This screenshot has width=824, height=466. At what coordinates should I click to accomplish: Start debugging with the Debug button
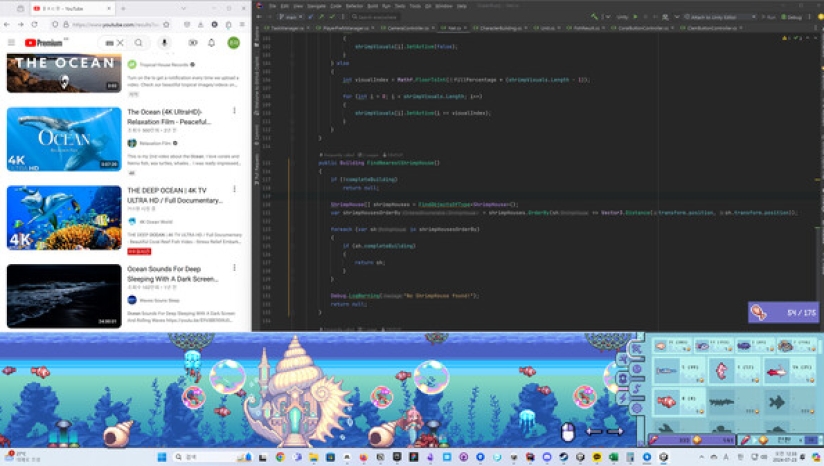pos(791,17)
